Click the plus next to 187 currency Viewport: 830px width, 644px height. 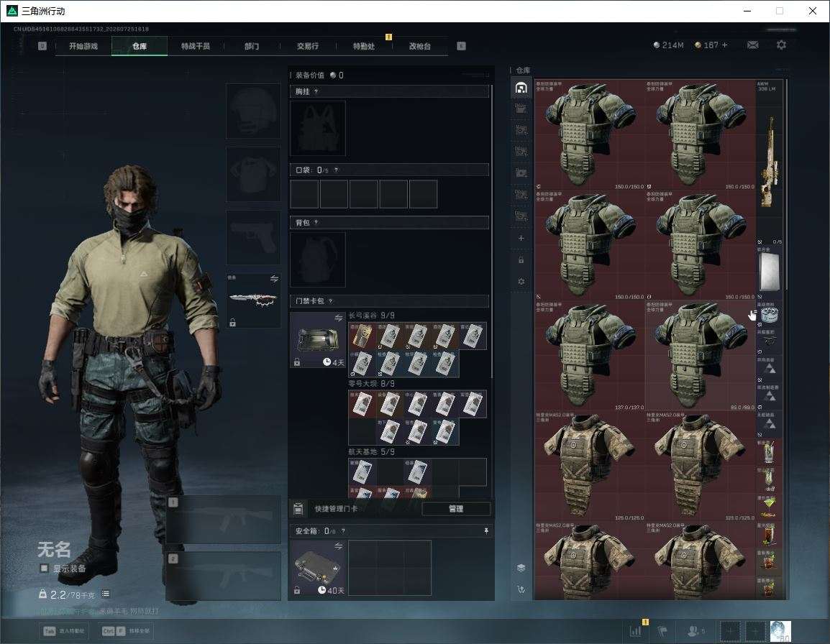725,45
